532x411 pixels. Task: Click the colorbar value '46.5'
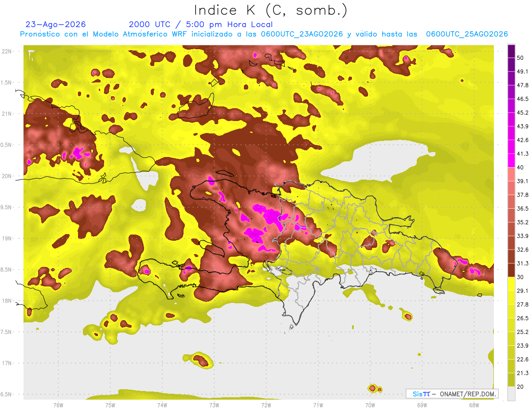tap(522, 99)
